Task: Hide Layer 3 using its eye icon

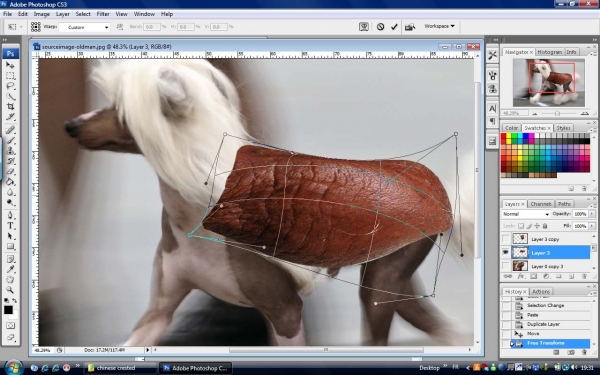Action: (506, 252)
